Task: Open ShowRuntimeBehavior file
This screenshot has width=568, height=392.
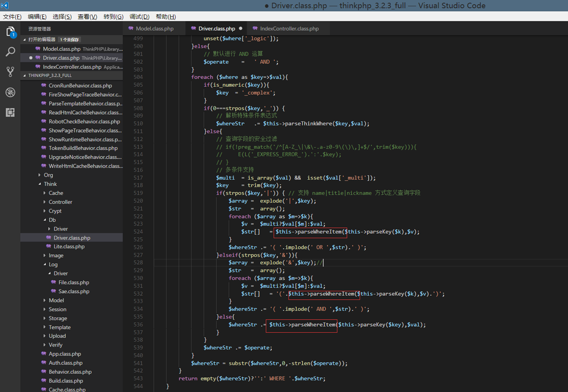Action: click(x=72, y=139)
